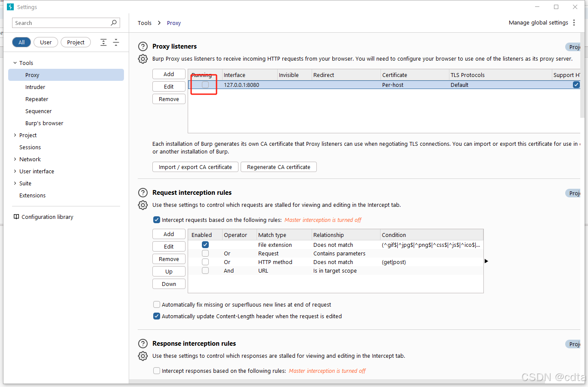Click Manage global settings label
This screenshot has width=588, height=387.
[x=538, y=22]
